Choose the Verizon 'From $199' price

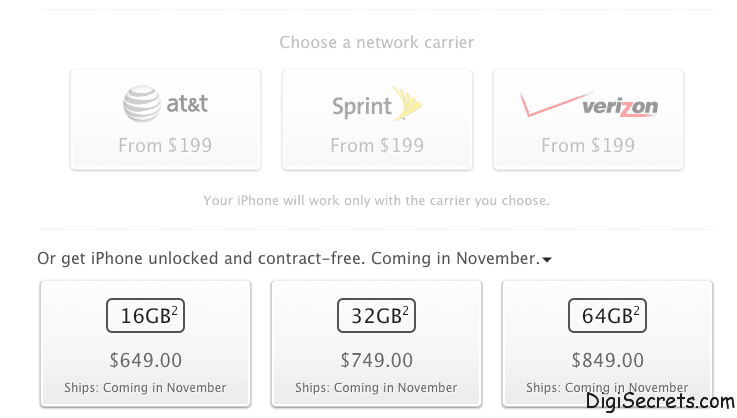(x=588, y=145)
